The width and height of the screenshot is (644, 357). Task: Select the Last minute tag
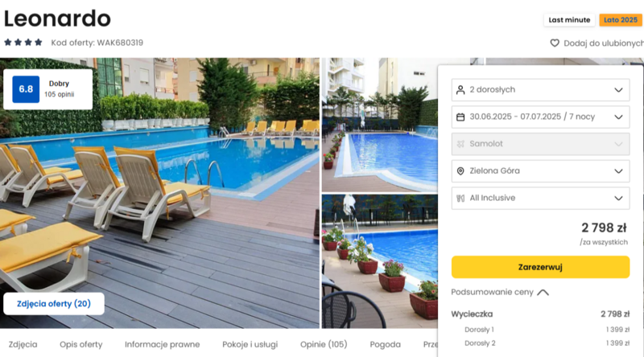569,19
